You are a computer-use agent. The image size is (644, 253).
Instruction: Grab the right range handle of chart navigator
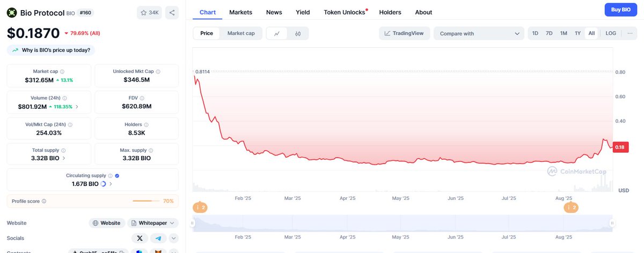point(611,223)
